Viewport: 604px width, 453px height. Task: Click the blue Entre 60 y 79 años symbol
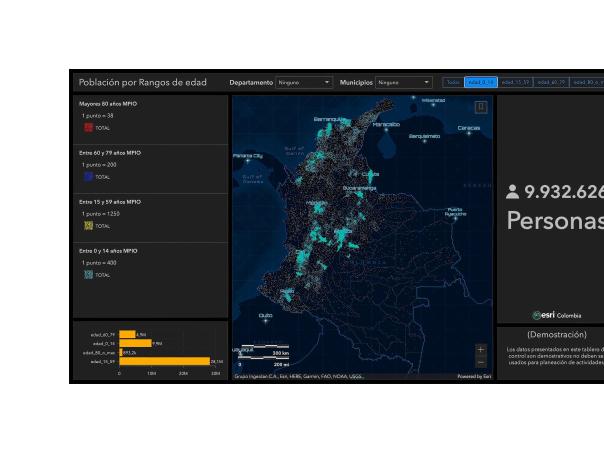tap(89, 176)
